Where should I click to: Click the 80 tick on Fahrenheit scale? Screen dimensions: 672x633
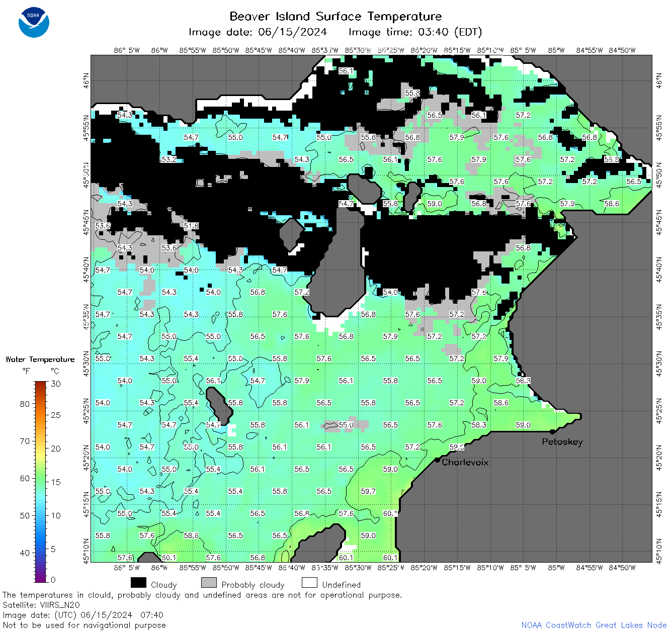point(25,404)
